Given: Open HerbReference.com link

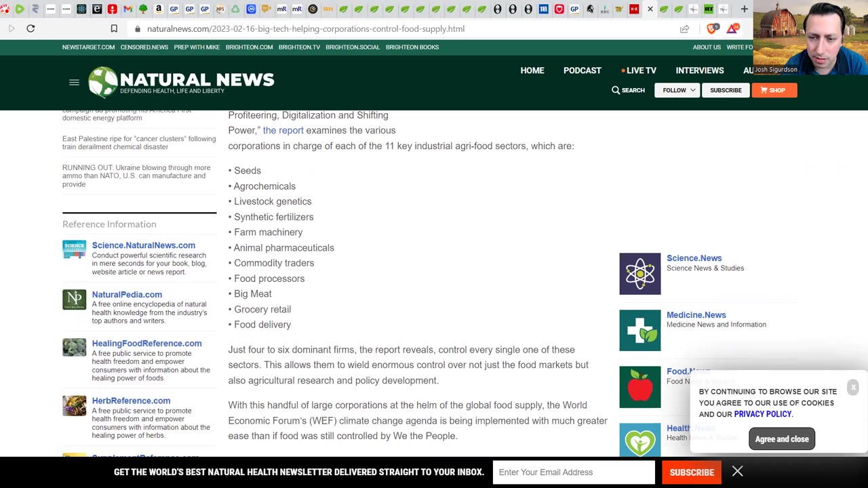Looking at the screenshot, I should coord(131,401).
